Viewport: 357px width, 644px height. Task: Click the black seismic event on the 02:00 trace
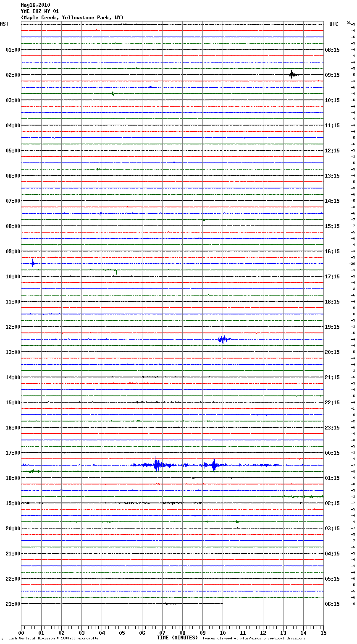[x=293, y=75]
